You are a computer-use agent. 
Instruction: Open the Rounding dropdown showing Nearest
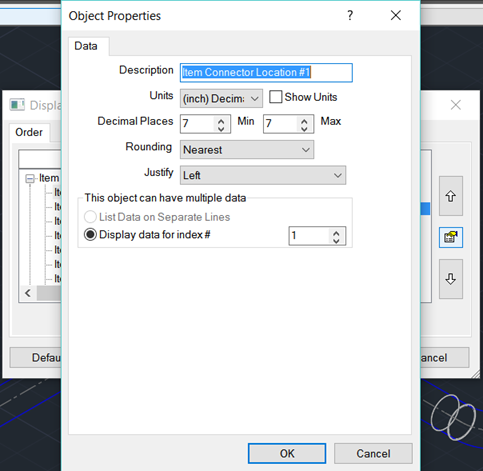[247, 150]
